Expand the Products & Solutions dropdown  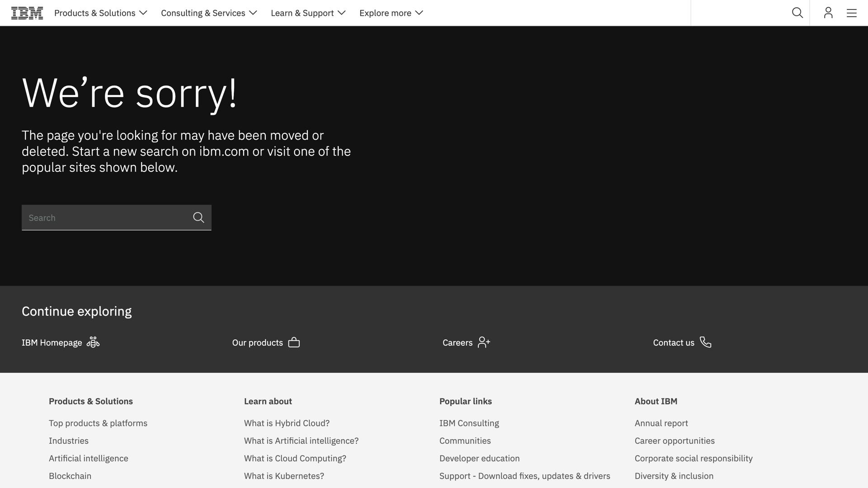[x=100, y=13]
